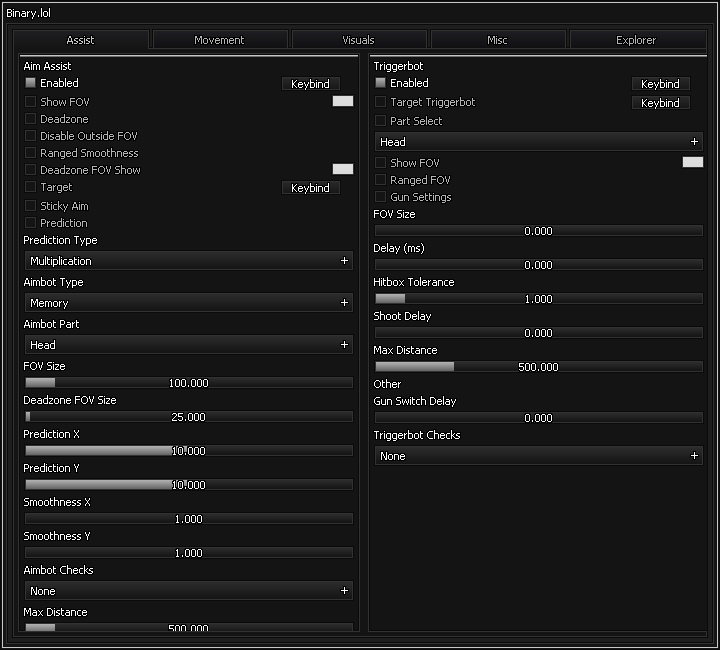Enable the Sticky Aim checkbox
The width and height of the screenshot is (720, 650).
coord(30,206)
